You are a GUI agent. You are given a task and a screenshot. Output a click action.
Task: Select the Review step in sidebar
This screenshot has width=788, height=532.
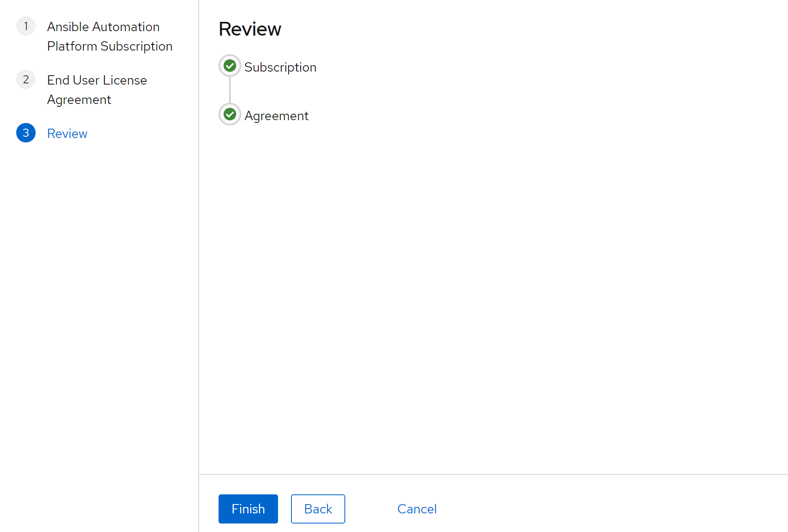click(x=67, y=134)
